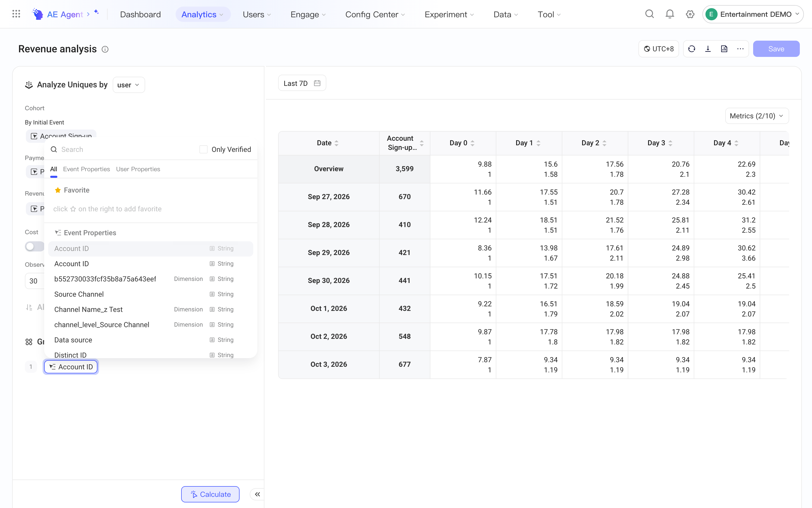812x508 pixels.
Task: Open the Analyze Uniques by user dropdown
Action: tap(129, 85)
